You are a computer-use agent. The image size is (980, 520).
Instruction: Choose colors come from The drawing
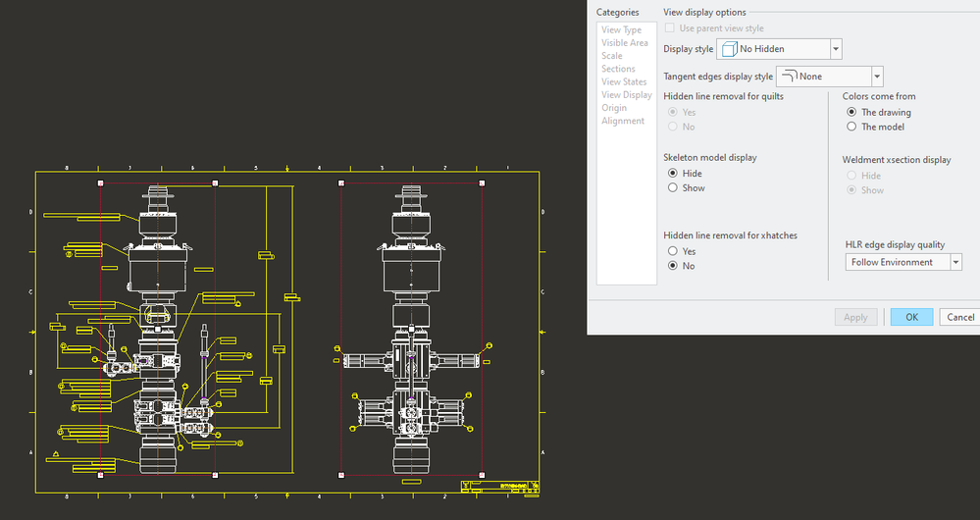coord(851,112)
